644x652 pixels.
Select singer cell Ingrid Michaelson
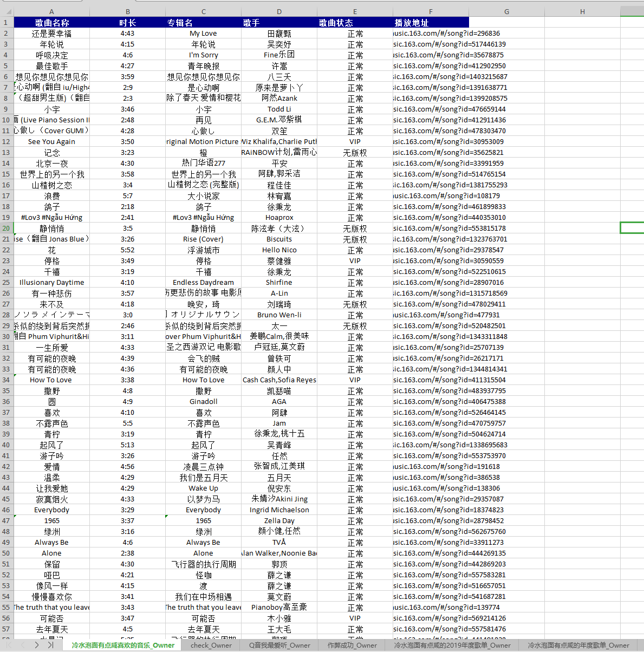(279, 510)
